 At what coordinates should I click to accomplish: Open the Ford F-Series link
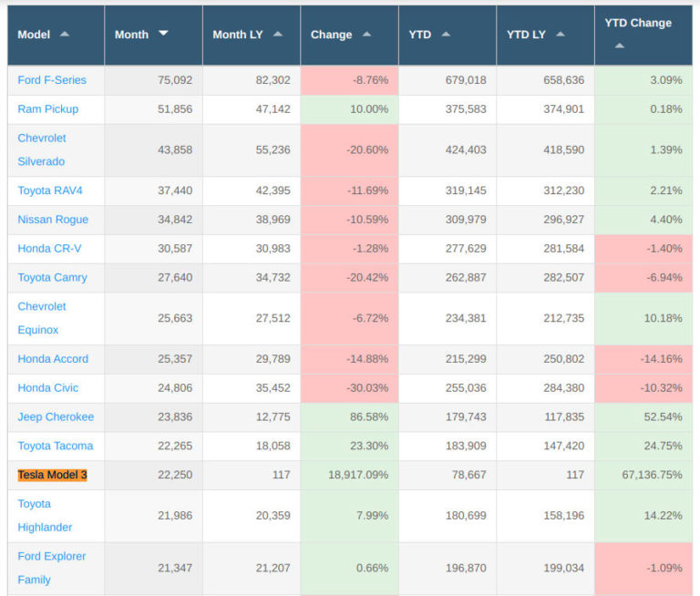[52, 80]
